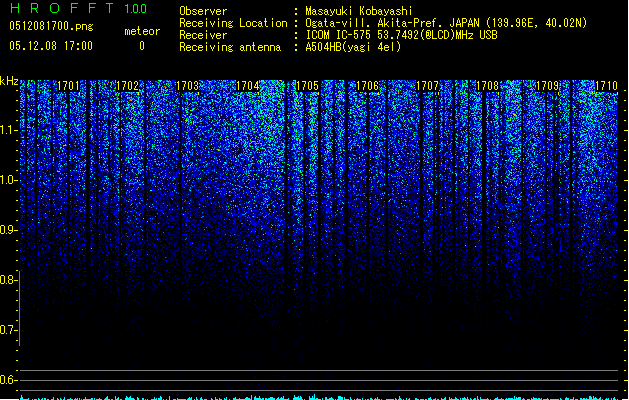Click the 1703 time marker
629x400 pixels.
coord(187,86)
